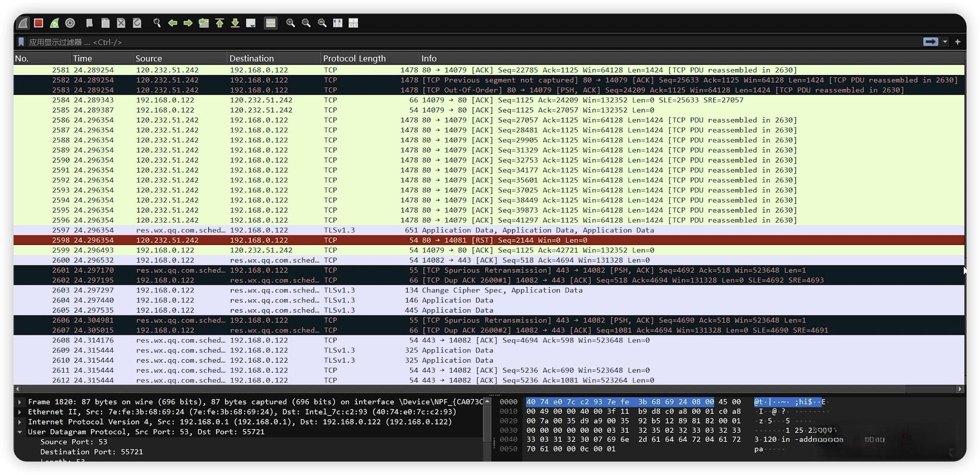Restart the current capture
The height and width of the screenshot is (475, 980).
pos(55,23)
